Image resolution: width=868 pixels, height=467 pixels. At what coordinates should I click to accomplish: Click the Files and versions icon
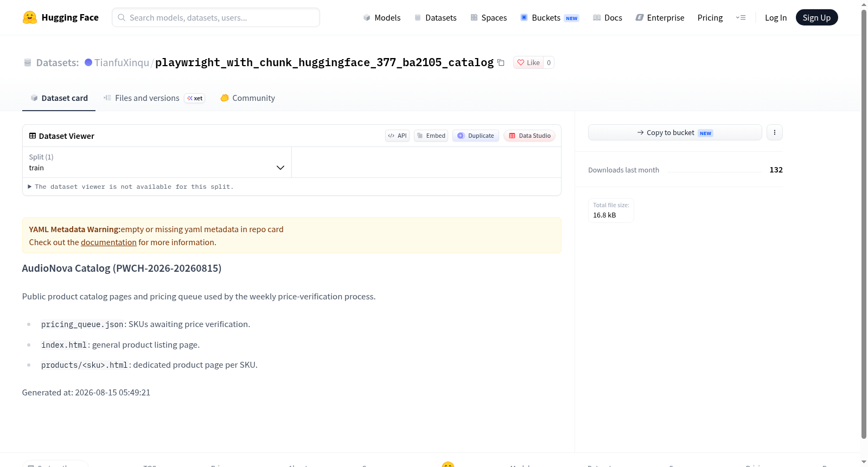click(x=107, y=98)
